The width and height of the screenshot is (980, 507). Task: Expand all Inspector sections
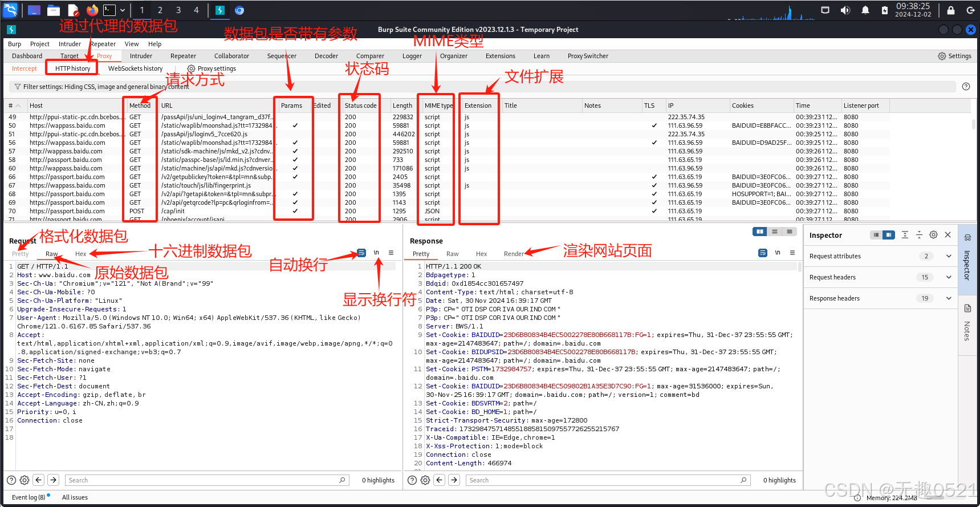(x=905, y=235)
